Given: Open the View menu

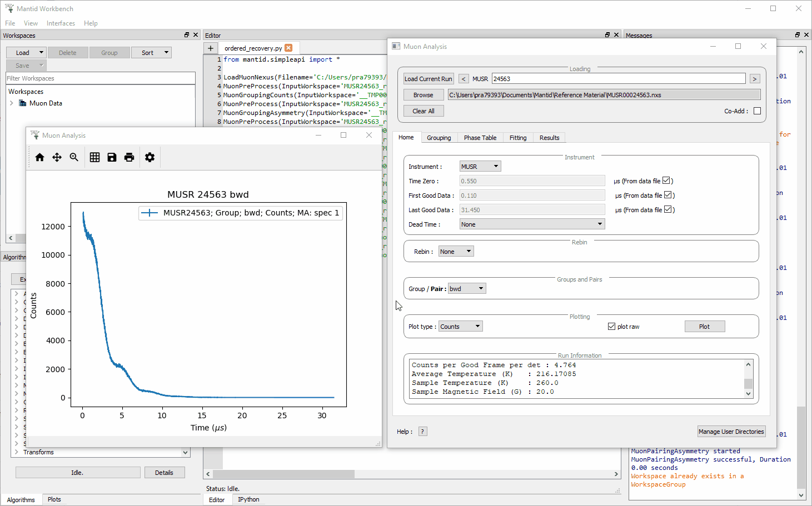Looking at the screenshot, I should click(x=31, y=23).
